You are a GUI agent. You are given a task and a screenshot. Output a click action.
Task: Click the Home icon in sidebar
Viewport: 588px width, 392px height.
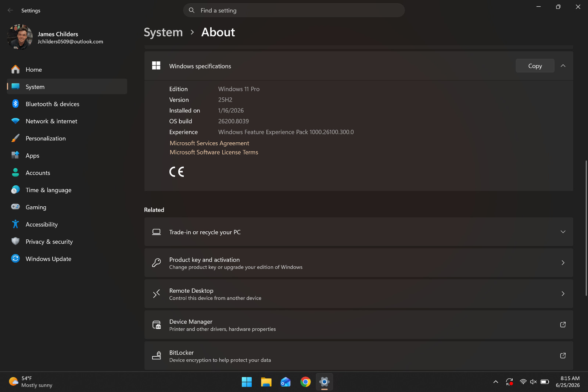pyautogui.click(x=15, y=70)
